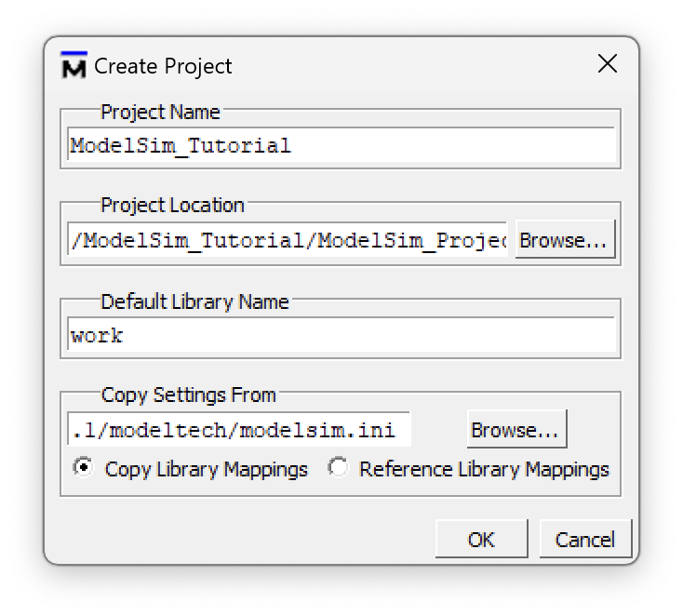The image size is (683, 616).
Task: Click the "Default Library Name" group label
Action: [x=194, y=301]
